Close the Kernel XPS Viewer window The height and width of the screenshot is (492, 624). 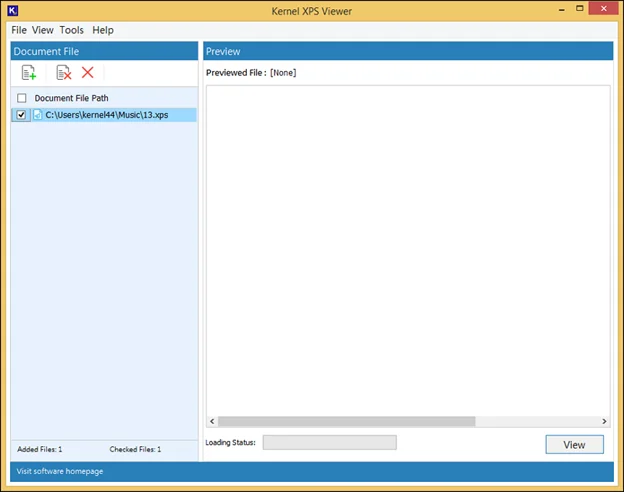603,9
